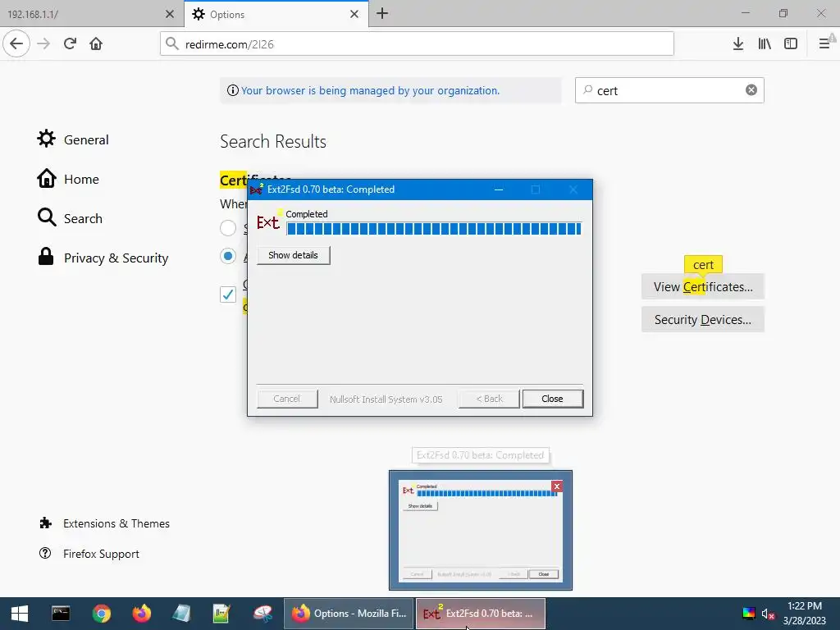
Task: Open Home settings category
Action: click(68, 179)
